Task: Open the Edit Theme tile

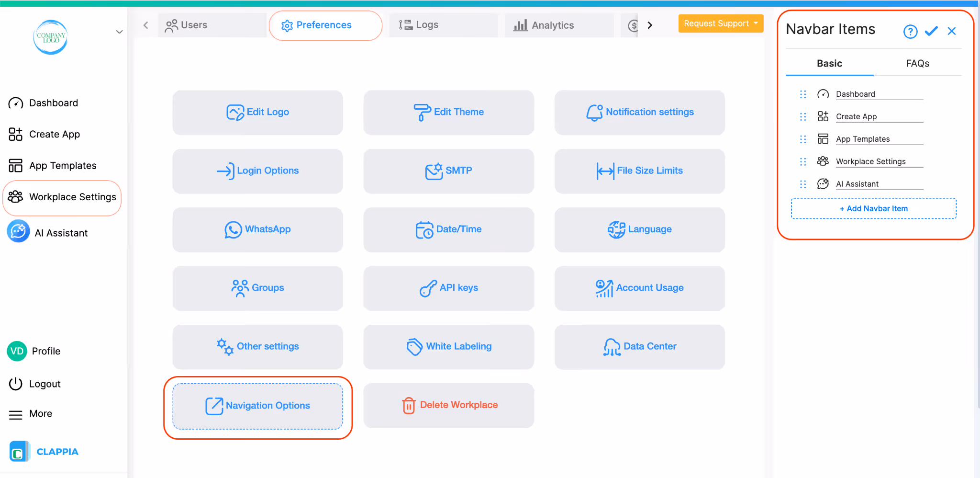Action: (448, 113)
